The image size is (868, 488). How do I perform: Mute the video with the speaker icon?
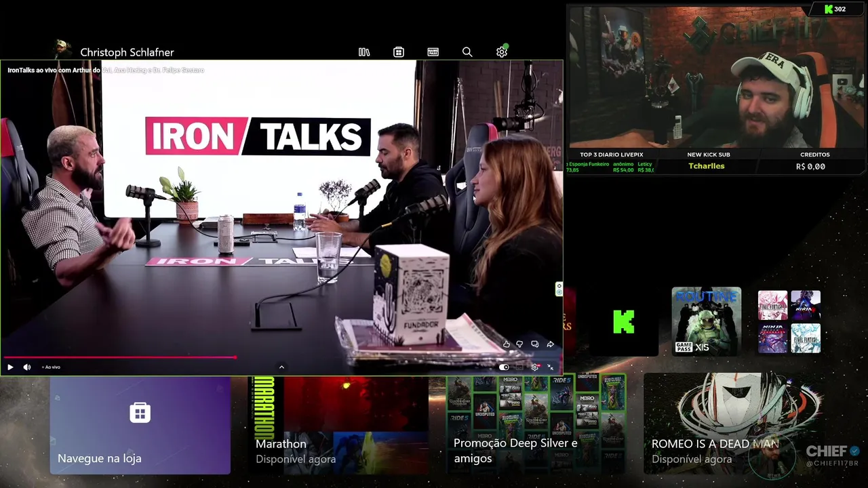click(x=27, y=367)
